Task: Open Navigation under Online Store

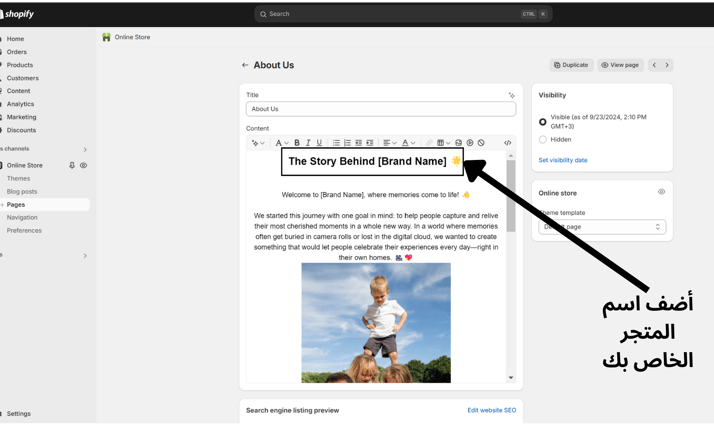Action: pyautogui.click(x=22, y=218)
